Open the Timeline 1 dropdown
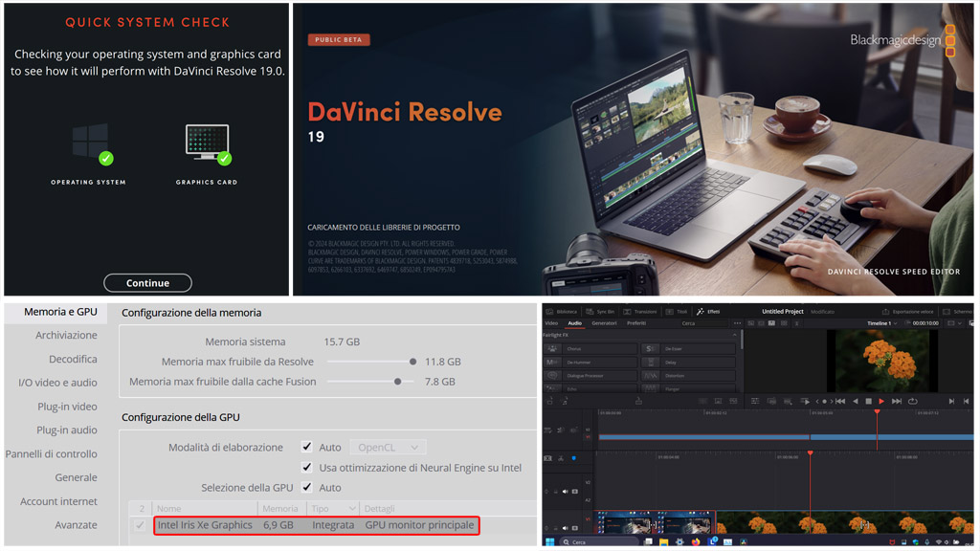Screen dimensions: 980x551 coord(881,323)
